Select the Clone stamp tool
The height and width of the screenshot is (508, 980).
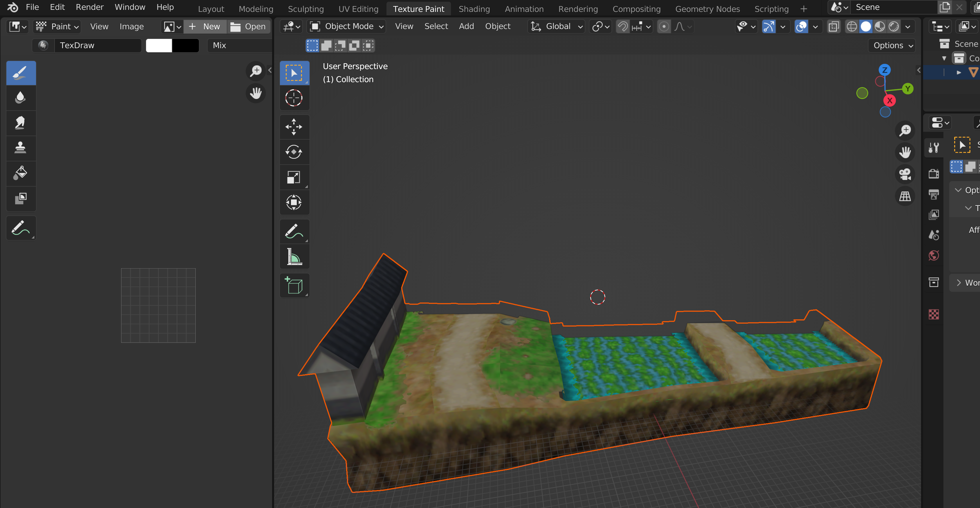(x=21, y=148)
